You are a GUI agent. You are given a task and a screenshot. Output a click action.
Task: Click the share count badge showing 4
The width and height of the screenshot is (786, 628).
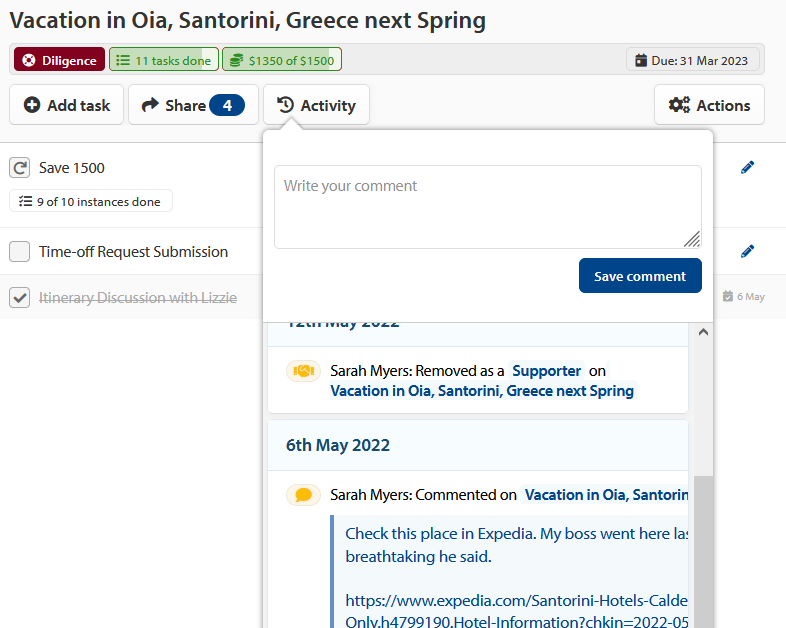point(227,105)
